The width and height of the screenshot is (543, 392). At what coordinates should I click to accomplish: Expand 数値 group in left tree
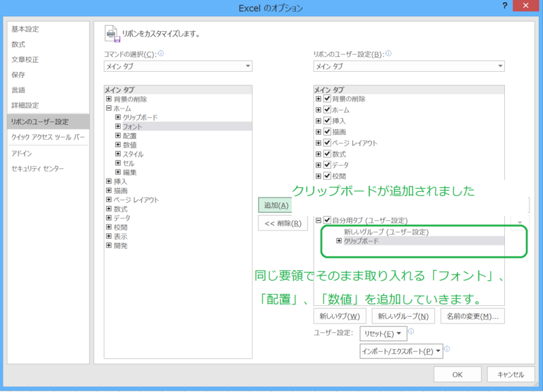(118, 144)
